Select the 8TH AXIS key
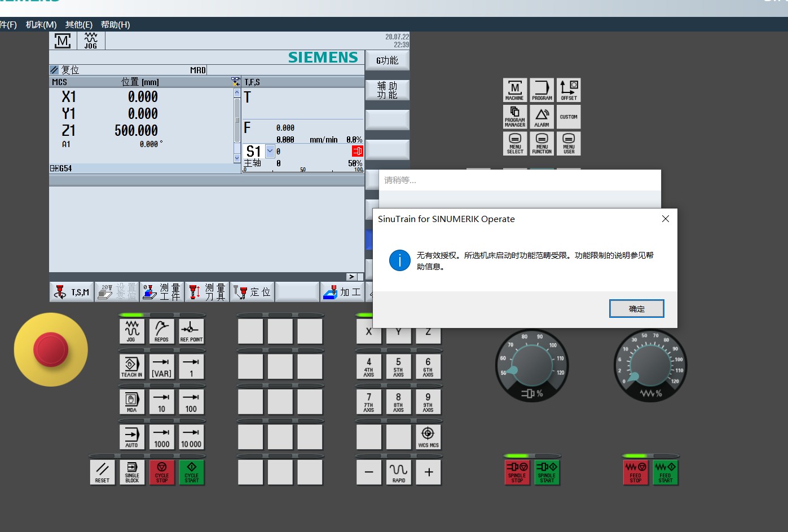 [398, 402]
